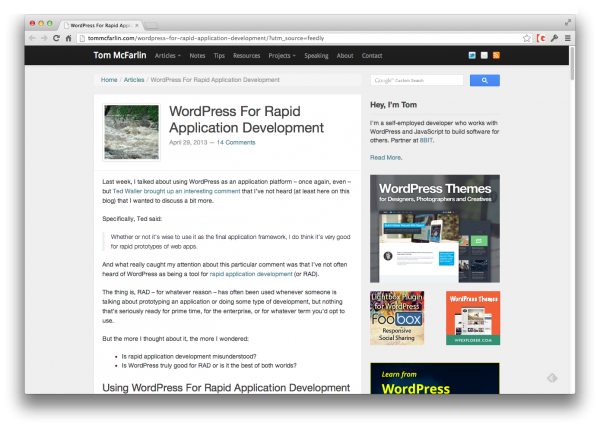Image resolution: width=600 pixels, height=428 pixels.
Task: Expand the Projects dropdown menu
Action: pos(282,55)
